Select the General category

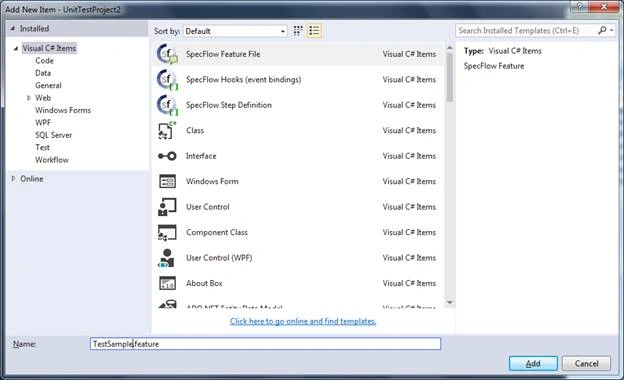coord(48,85)
